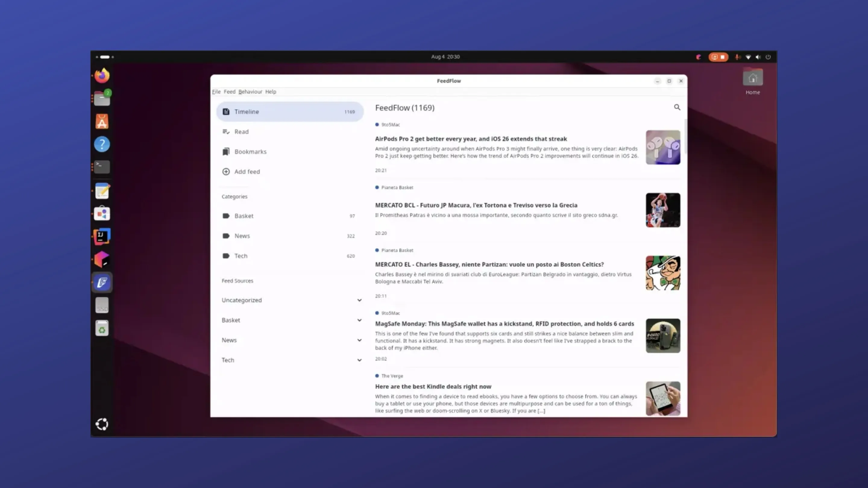This screenshot has height=488, width=868.
Task: Expand the Basket feed sources chevron
Action: point(359,320)
